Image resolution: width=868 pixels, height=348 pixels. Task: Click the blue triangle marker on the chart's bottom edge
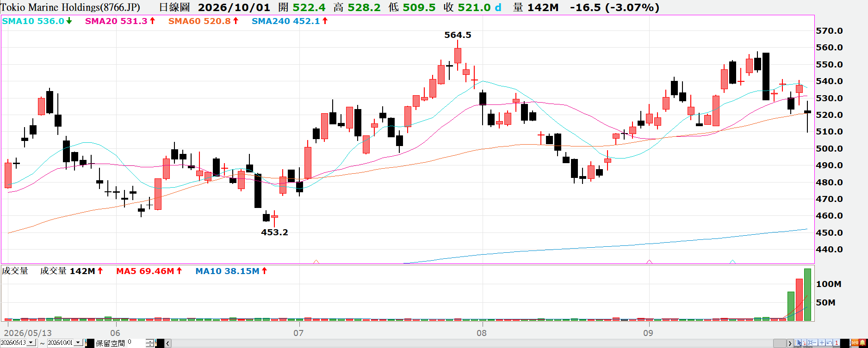coord(732,262)
